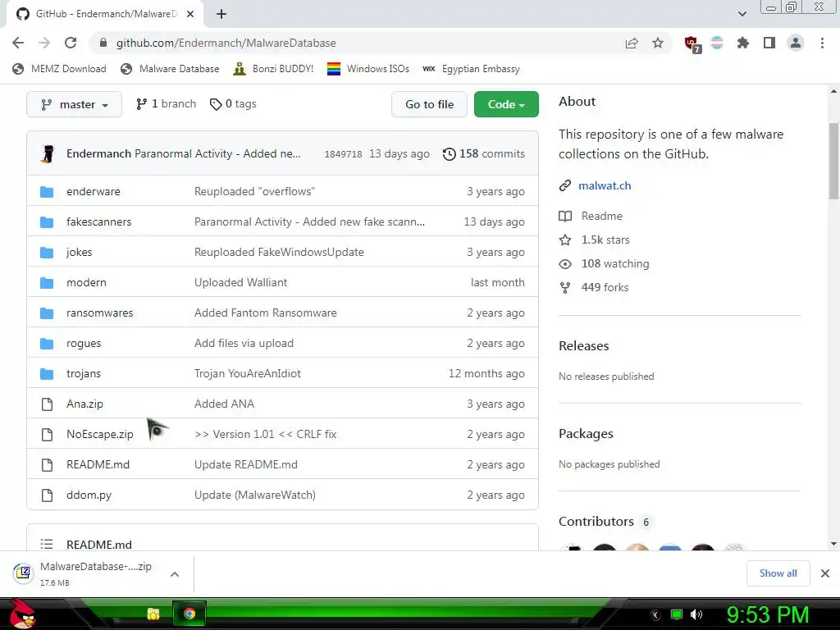Close the downloads bar
The image size is (840, 630).
click(x=825, y=573)
